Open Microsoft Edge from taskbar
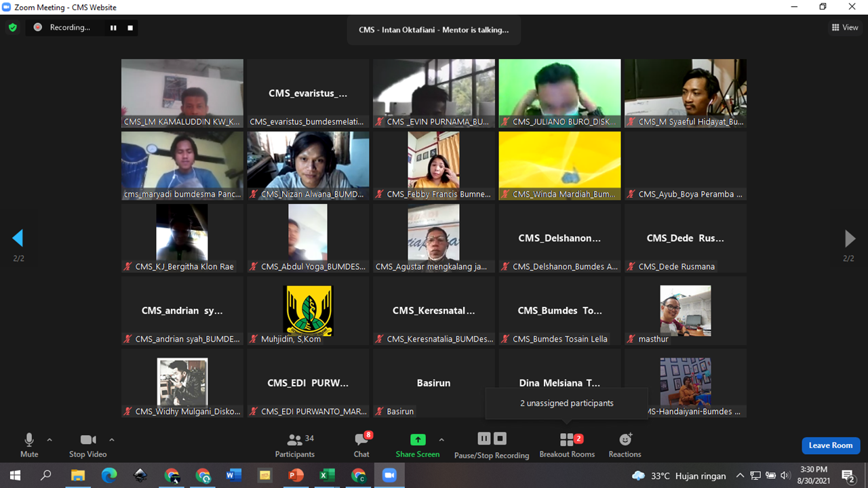Viewport: 868px width, 488px height. [109, 476]
